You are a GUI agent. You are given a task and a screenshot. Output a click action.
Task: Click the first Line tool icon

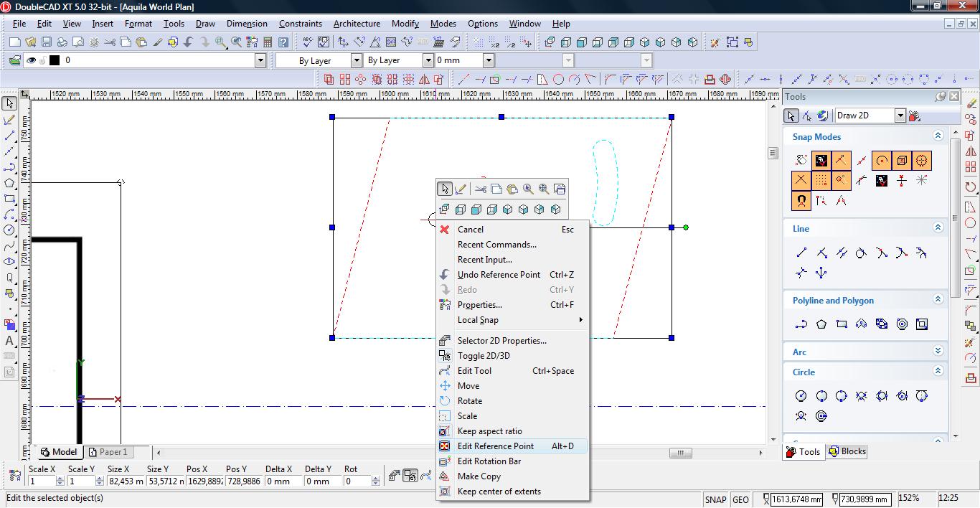801,253
